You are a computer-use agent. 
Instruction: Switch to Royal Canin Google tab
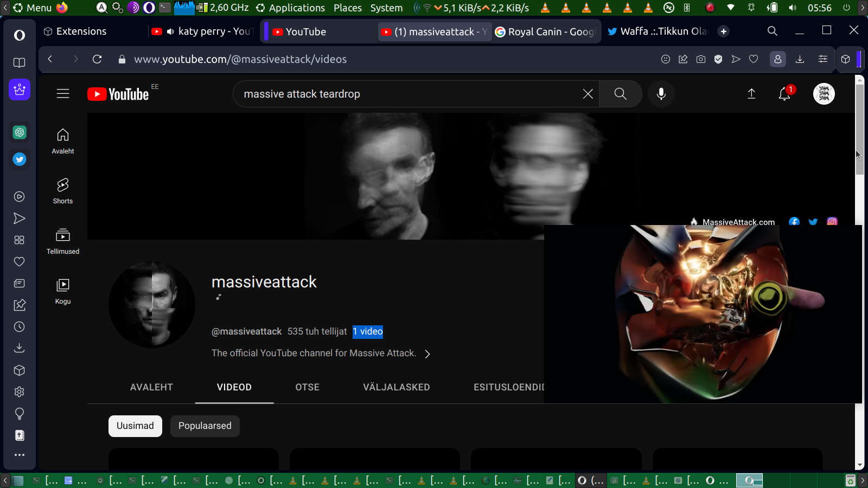click(545, 31)
